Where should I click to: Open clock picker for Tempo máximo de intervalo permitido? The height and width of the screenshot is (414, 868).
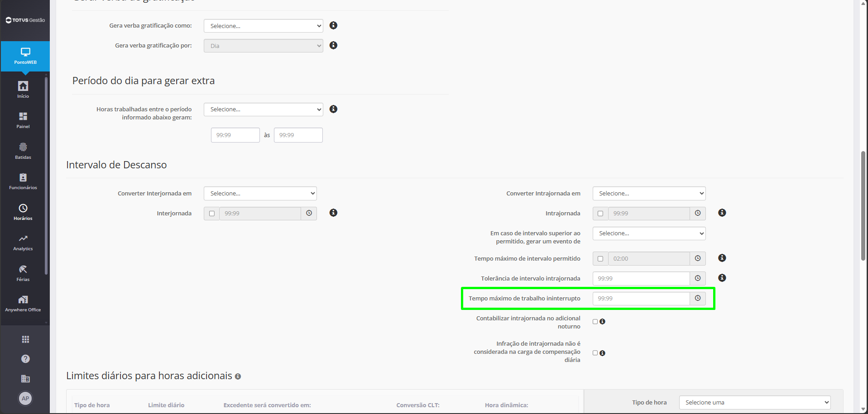(698, 258)
